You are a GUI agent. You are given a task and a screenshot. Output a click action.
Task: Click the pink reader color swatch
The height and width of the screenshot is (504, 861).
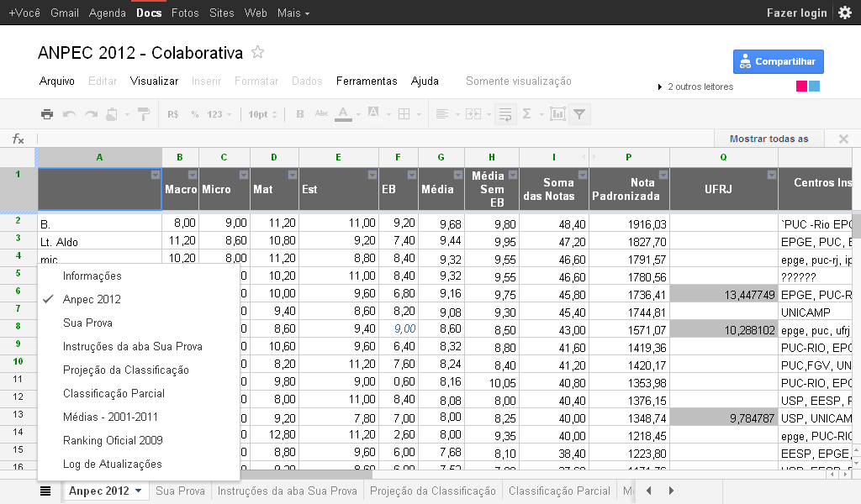click(801, 87)
